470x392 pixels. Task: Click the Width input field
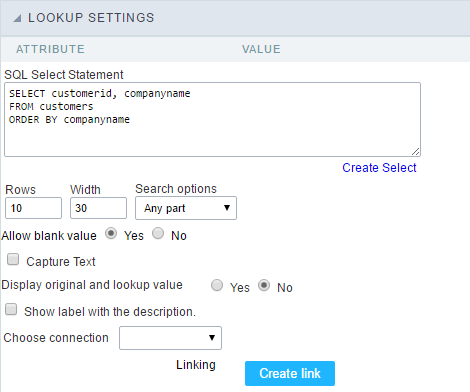coord(98,208)
